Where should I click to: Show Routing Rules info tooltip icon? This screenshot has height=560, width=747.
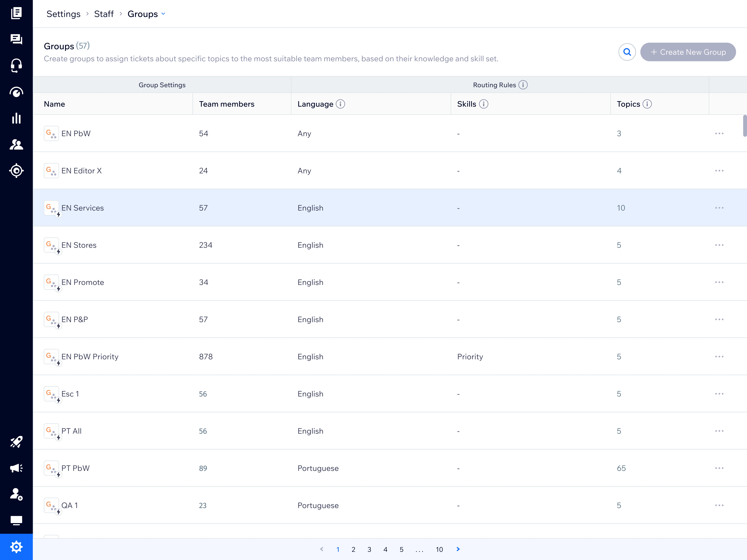coord(523,85)
